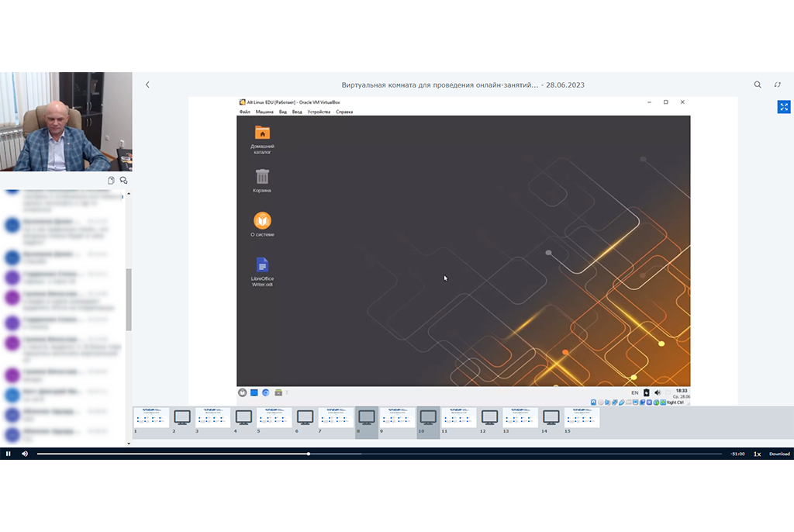
Task: Select screen-share thumbnail 4
Action: [243, 417]
